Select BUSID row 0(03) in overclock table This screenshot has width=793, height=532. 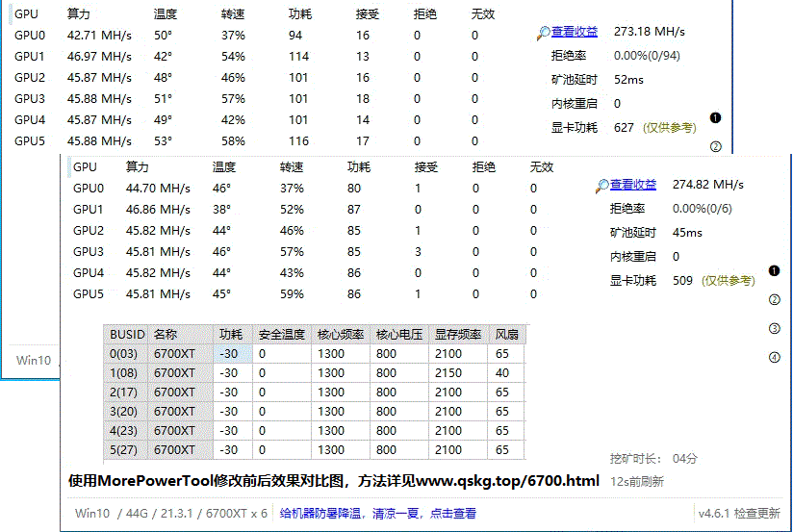(125, 354)
